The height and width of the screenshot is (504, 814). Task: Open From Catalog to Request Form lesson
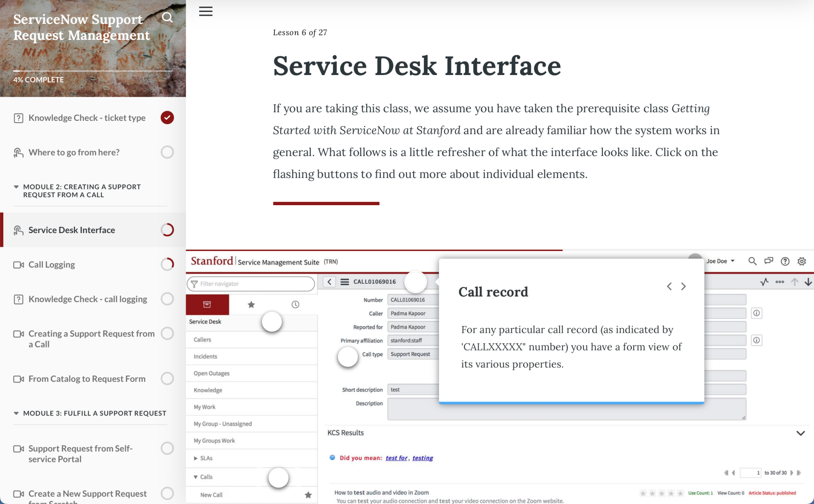pyautogui.click(x=87, y=379)
